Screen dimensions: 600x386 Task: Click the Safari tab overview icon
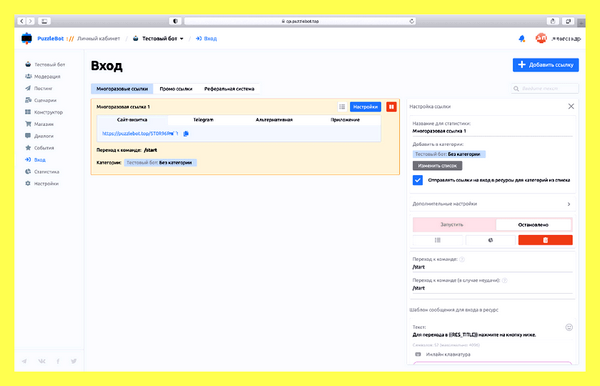tap(568, 21)
